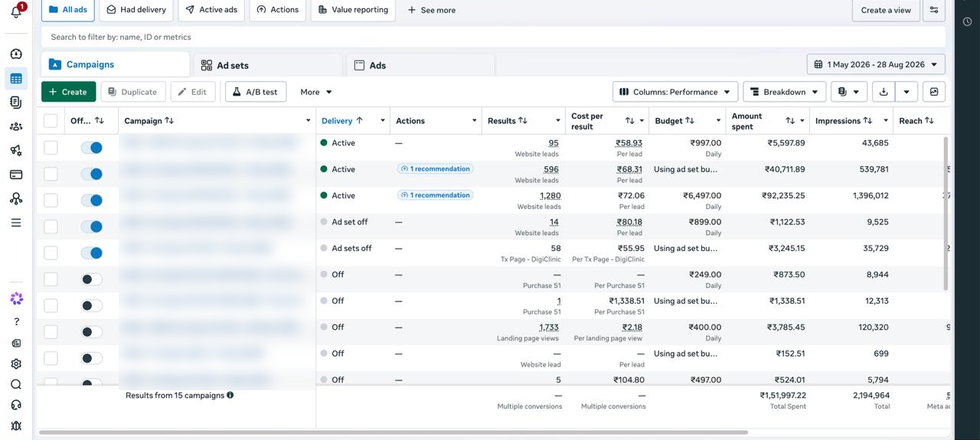Switch to the Active ads view
The height and width of the screenshot is (440, 980).
point(211,10)
